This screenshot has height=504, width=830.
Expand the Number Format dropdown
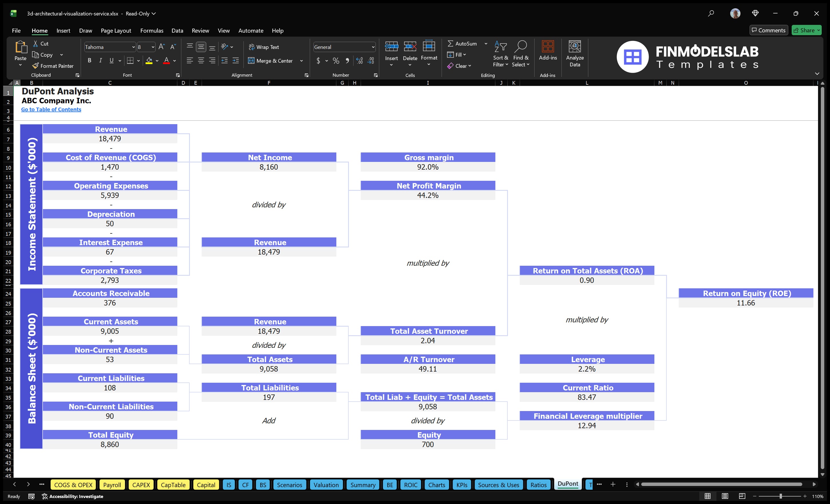(373, 47)
